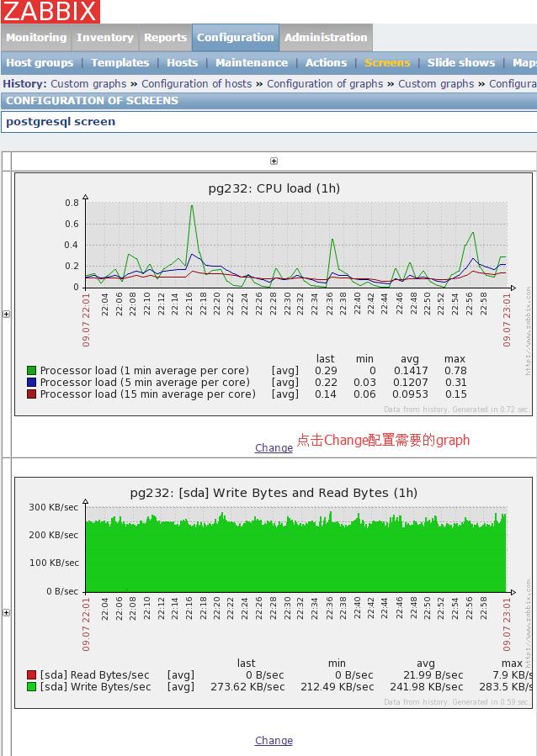This screenshot has height=756, width=537.
Task: Open Templates from the submenu
Action: tap(120, 63)
